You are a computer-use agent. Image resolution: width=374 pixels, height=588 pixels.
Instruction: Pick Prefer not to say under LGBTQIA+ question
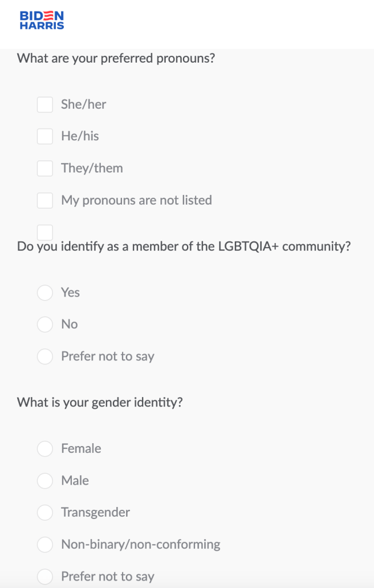click(45, 356)
